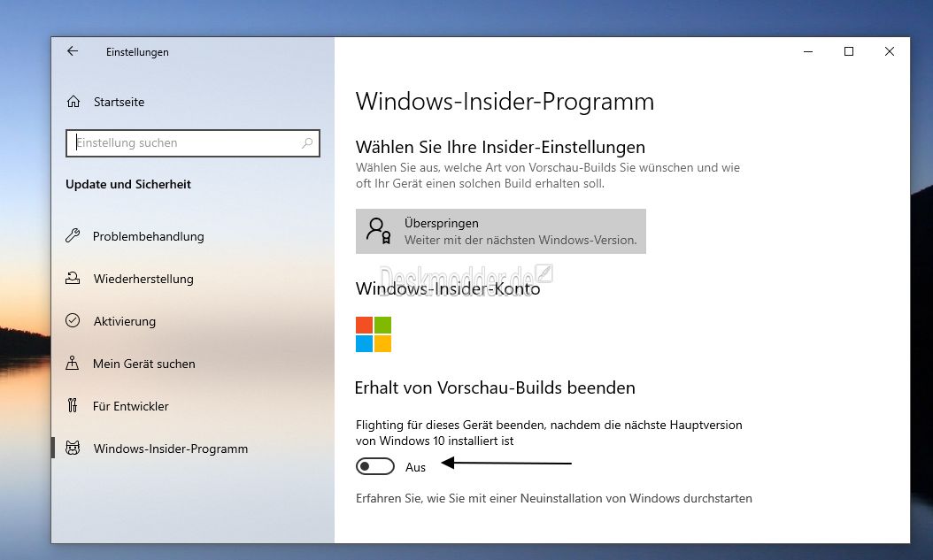Click the Microsoft account logo
The height and width of the screenshot is (560, 933).
click(x=373, y=334)
